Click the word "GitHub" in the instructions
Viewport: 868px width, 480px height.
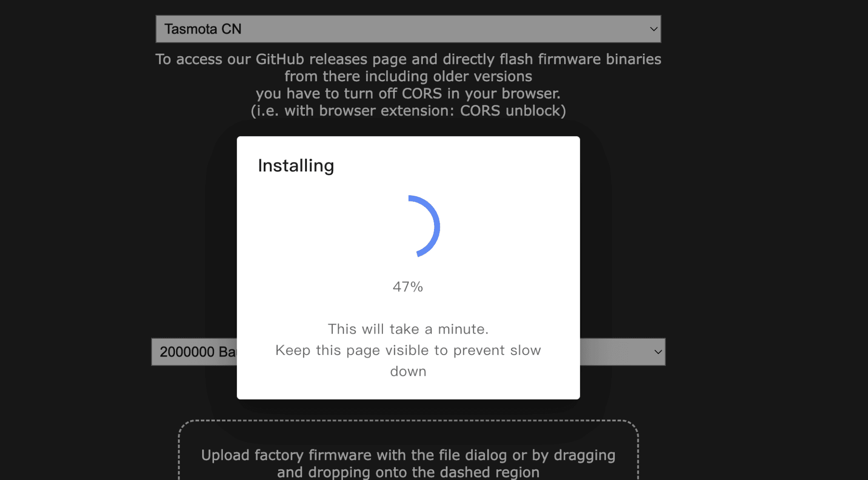[x=280, y=59]
